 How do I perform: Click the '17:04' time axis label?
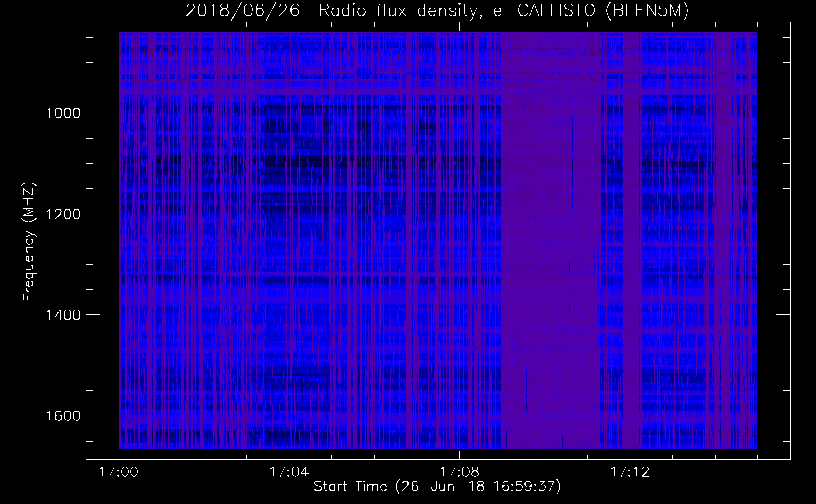pos(289,472)
